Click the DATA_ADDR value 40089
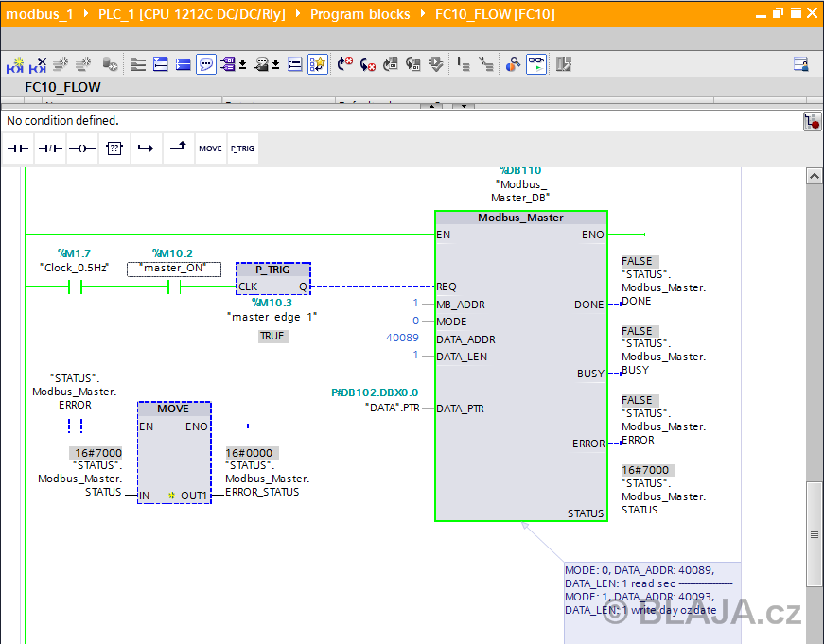The image size is (824, 644). pos(403,338)
